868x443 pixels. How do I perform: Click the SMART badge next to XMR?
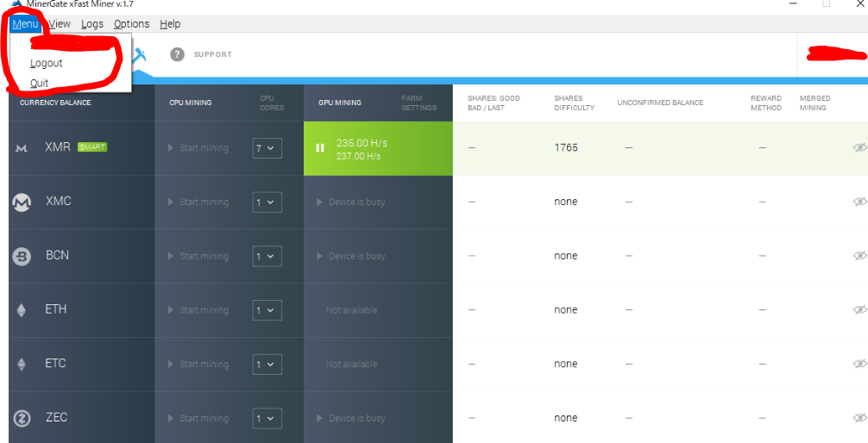(x=92, y=147)
